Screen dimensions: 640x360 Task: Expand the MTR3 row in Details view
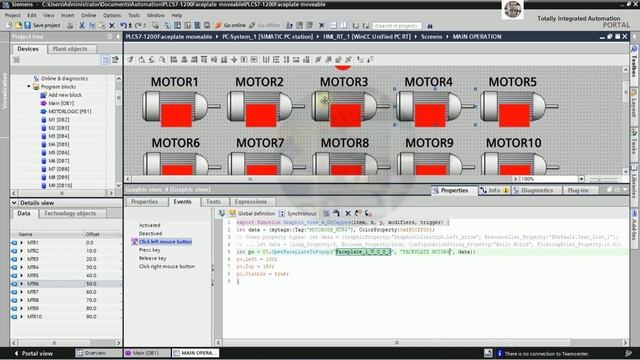22,259
